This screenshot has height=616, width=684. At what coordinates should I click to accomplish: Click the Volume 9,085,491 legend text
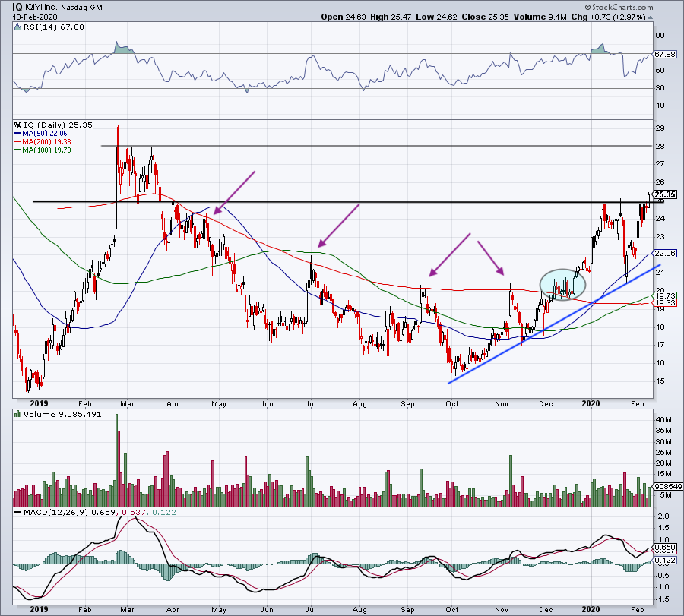coord(62,414)
